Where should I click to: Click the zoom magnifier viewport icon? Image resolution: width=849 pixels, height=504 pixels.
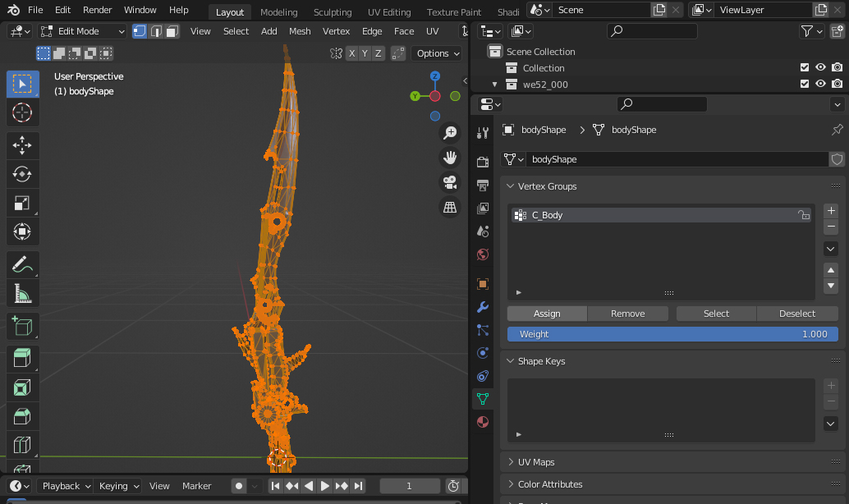coord(450,132)
